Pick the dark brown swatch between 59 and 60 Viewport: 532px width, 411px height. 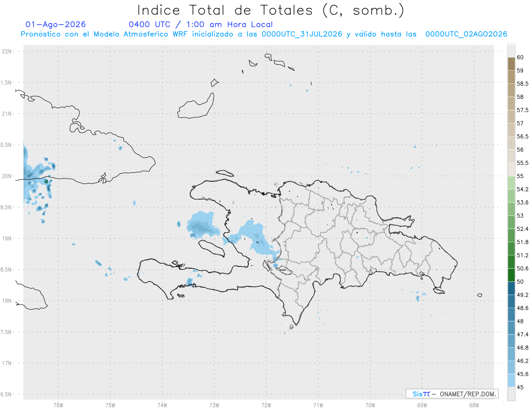coord(511,64)
